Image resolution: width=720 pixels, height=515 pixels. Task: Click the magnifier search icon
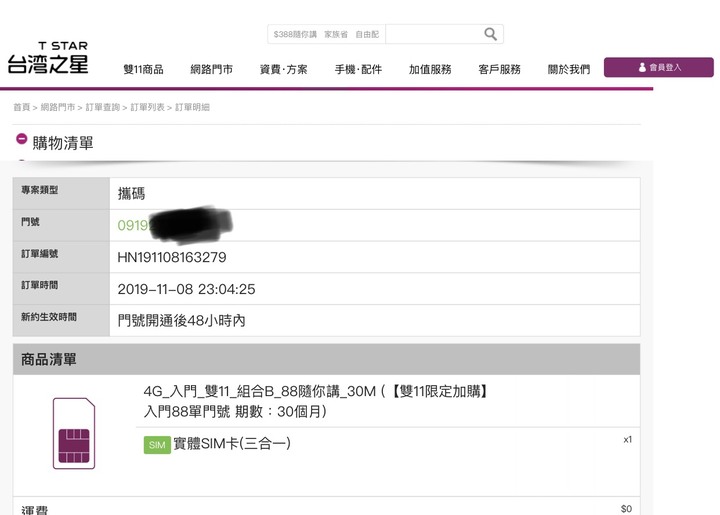tap(490, 34)
